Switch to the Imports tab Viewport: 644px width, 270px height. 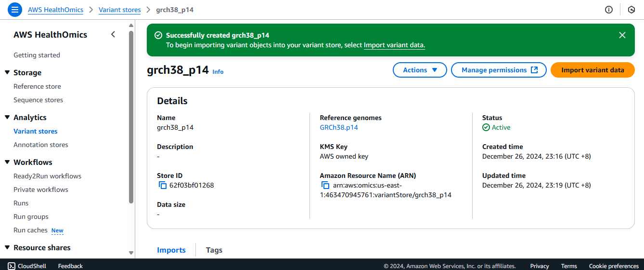pos(171,250)
